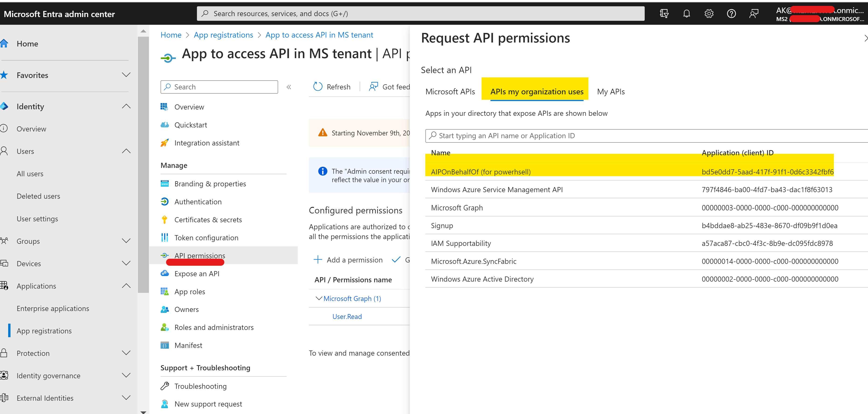Expand the Groups section chevron
This screenshot has width=868, height=414.
pyautogui.click(x=126, y=241)
